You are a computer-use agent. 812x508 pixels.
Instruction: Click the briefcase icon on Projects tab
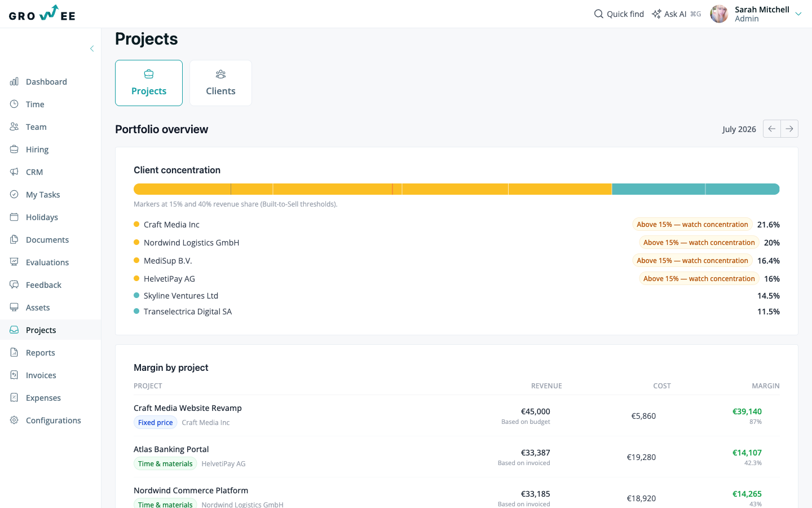(149, 75)
